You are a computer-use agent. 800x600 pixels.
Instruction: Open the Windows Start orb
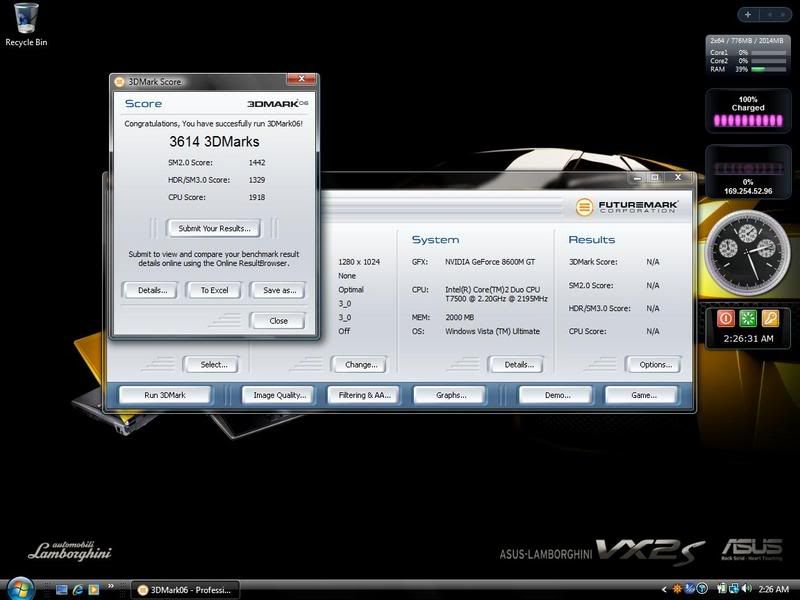[x=20, y=590]
